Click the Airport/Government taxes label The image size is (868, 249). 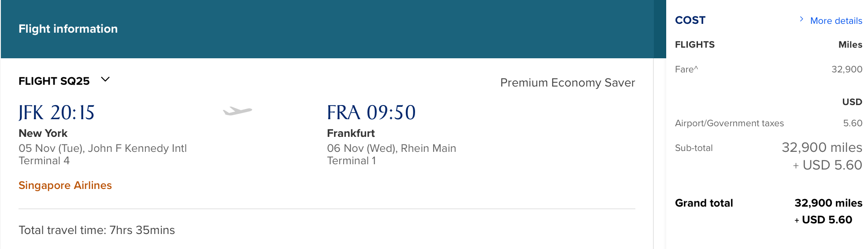point(729,123)
